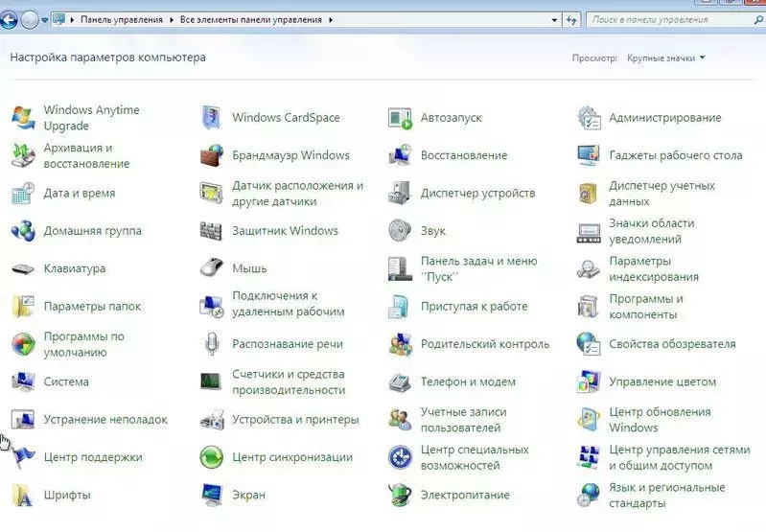
Task: Open the Крупные значки view dropdown
Action: coord(666,58)
